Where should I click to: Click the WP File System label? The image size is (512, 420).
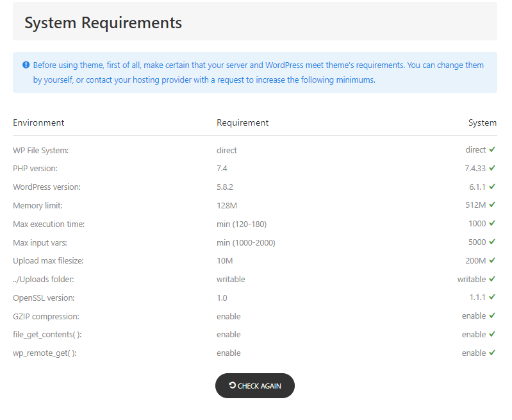41,150
